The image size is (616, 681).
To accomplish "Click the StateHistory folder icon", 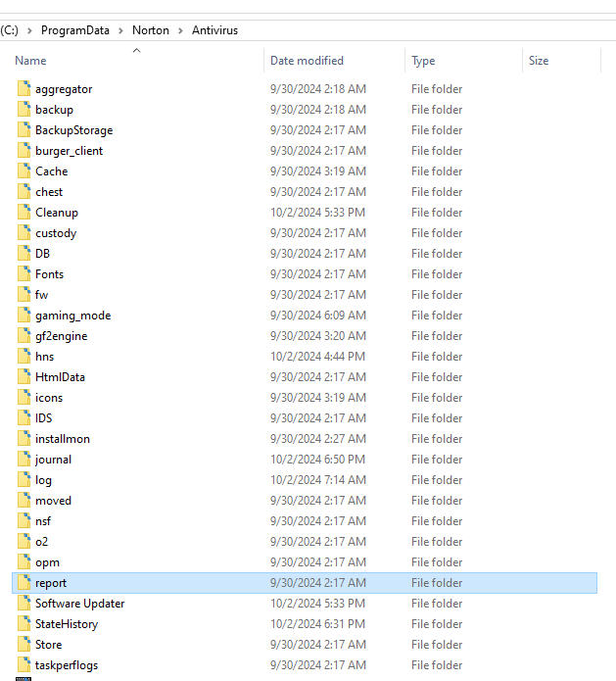I will point(24,623).
